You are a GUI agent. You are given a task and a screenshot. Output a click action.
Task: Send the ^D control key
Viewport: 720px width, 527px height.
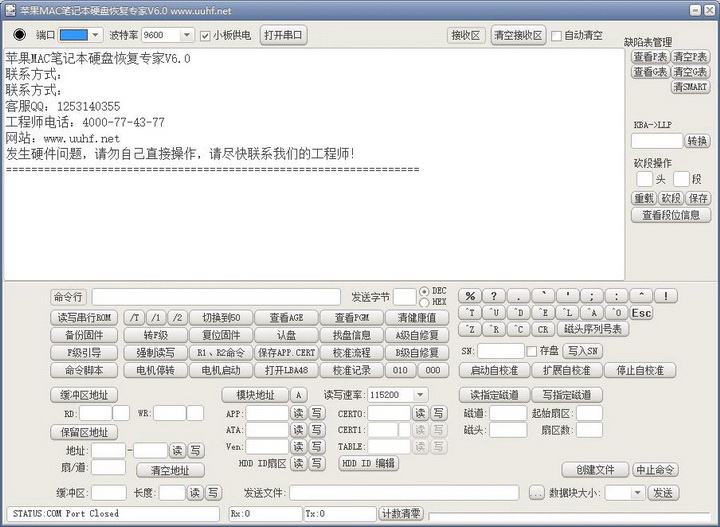pyautogui.click(x=519, y=313)
